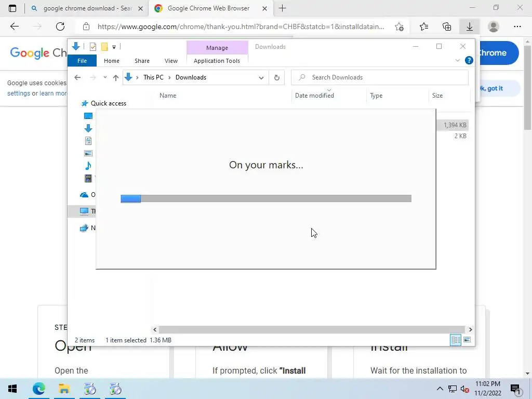This screenshot has height=399, width=532.
Task: Close the google chrome download search tab
Action: (x=140, y=9)
